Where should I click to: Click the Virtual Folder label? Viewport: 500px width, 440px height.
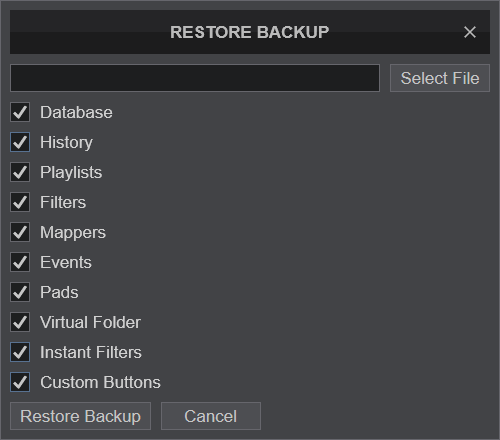pyautogui.click(x=90, y=322)
